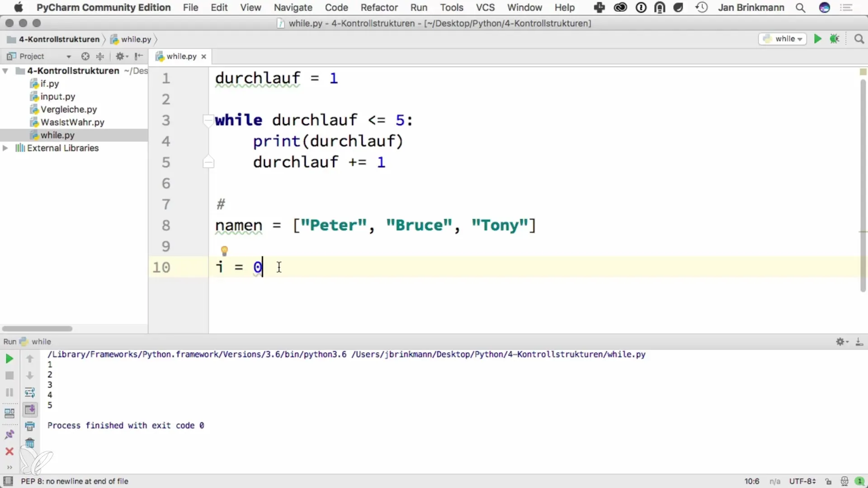Start debugging with the green bug icon

tap(835, 39)
